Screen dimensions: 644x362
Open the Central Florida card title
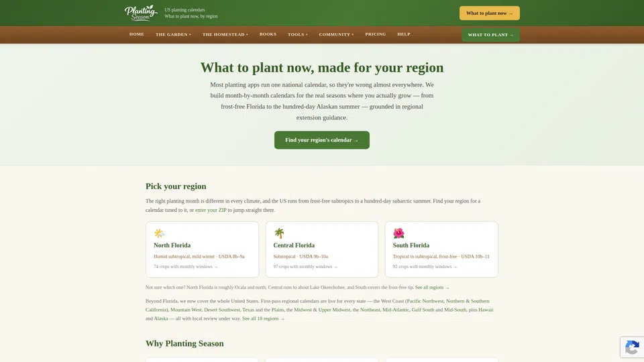(x=294, y=245)
